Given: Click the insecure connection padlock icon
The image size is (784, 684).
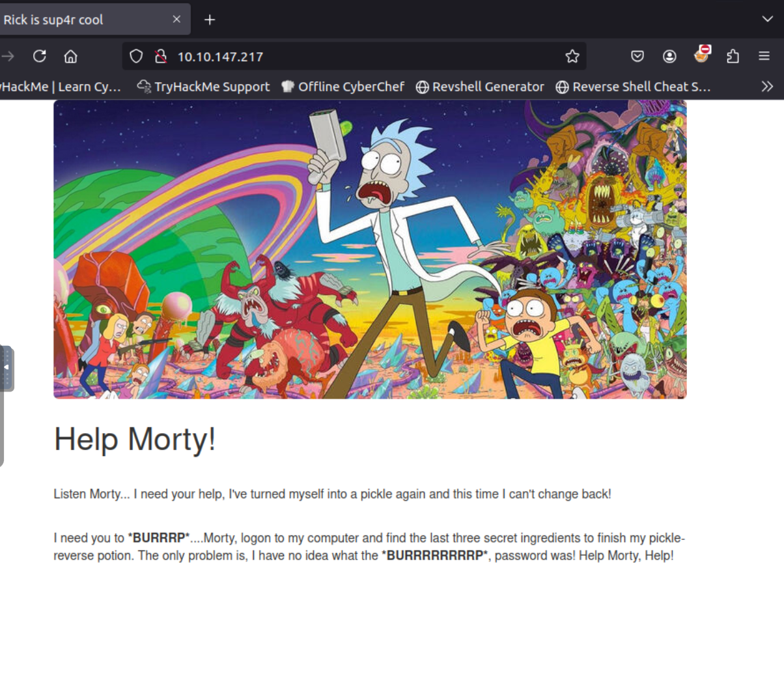Looking at the screenshot, I should pos(160,57).
